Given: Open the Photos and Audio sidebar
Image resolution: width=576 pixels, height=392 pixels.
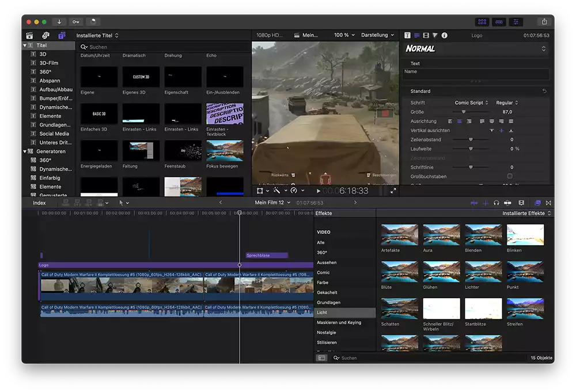Looking at the screenshot, I should (46, 35).
